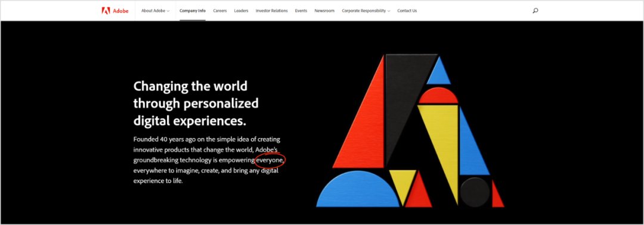Expand the Corporate Responsibility dropdown menu

(x=366, y=11)
